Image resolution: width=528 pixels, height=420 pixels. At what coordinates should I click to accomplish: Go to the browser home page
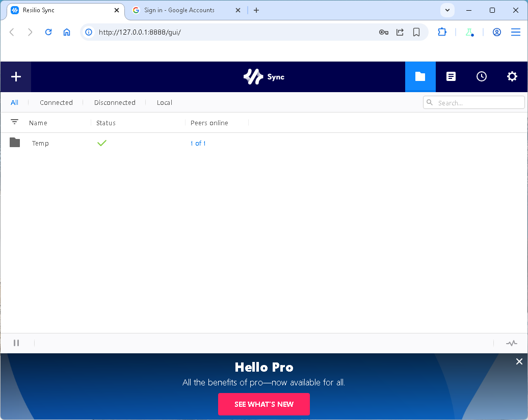(67, 32)
